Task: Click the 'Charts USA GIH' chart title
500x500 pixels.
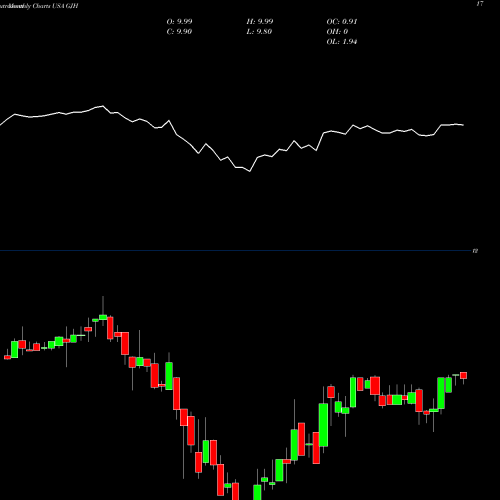Action: click(55, 6)
